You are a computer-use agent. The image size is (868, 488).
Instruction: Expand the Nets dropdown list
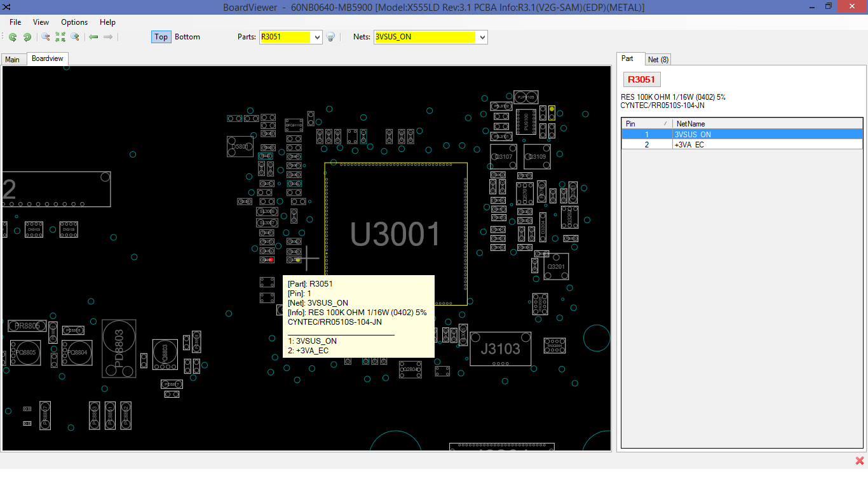(482, 37)
